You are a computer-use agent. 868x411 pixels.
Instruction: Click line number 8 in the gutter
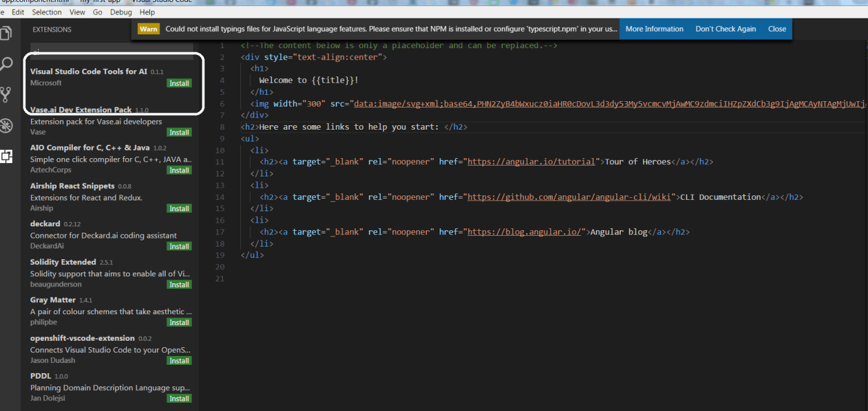click(222, 127)
